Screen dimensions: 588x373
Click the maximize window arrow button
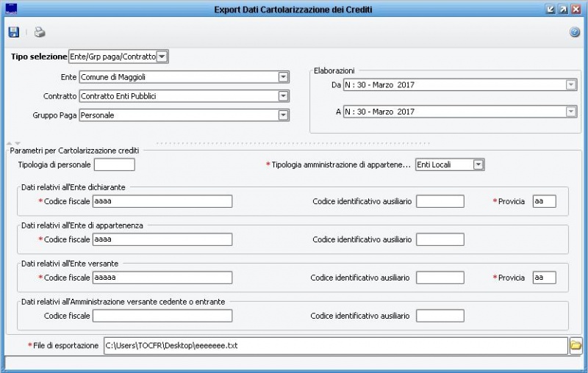[563, 10]
